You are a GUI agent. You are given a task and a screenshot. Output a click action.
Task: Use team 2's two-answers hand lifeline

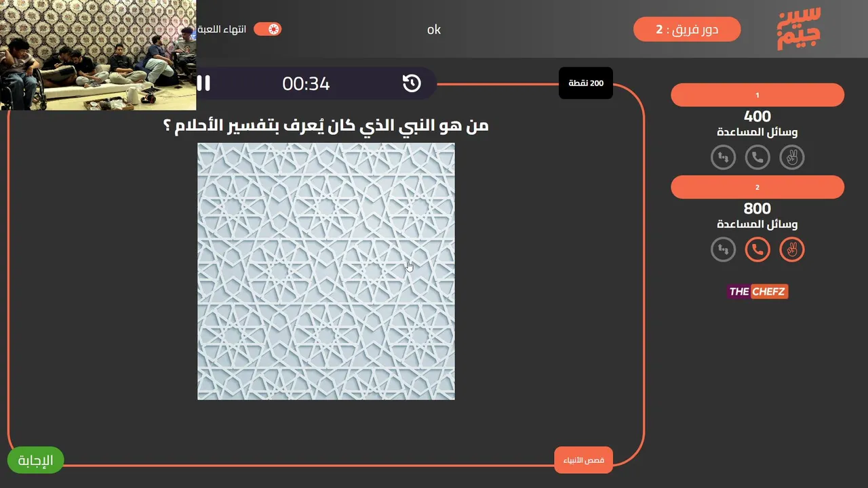click(791, 249)
